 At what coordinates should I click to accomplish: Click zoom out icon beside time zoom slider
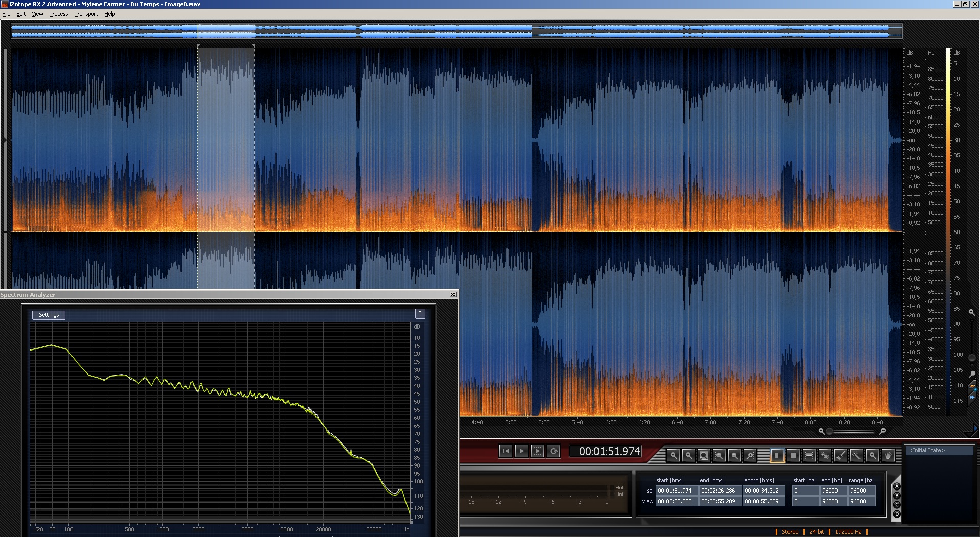[x=821, y=432]
